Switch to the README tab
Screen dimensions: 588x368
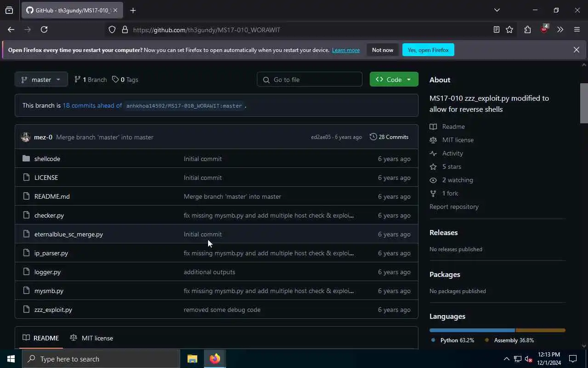(x=41, y=338)
